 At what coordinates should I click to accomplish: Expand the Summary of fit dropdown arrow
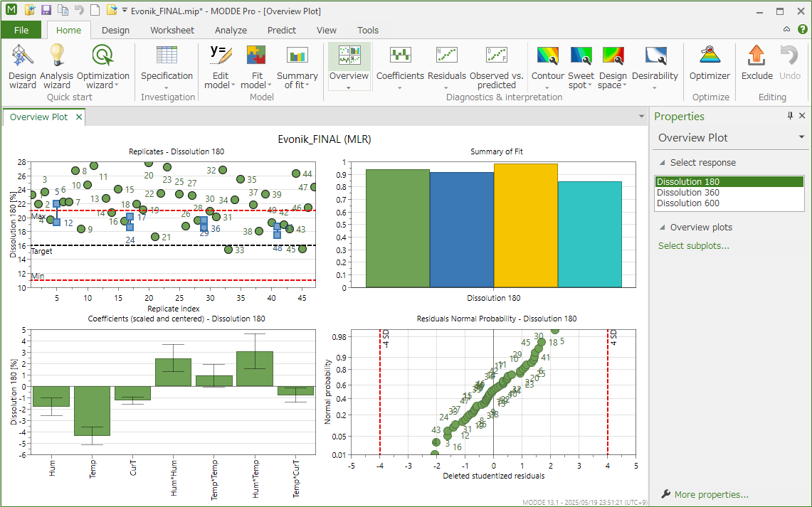point(307,86)
